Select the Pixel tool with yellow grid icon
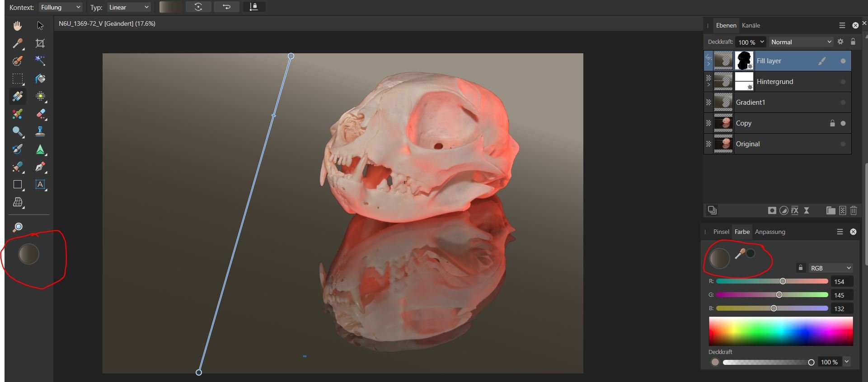 click(40, 96)
